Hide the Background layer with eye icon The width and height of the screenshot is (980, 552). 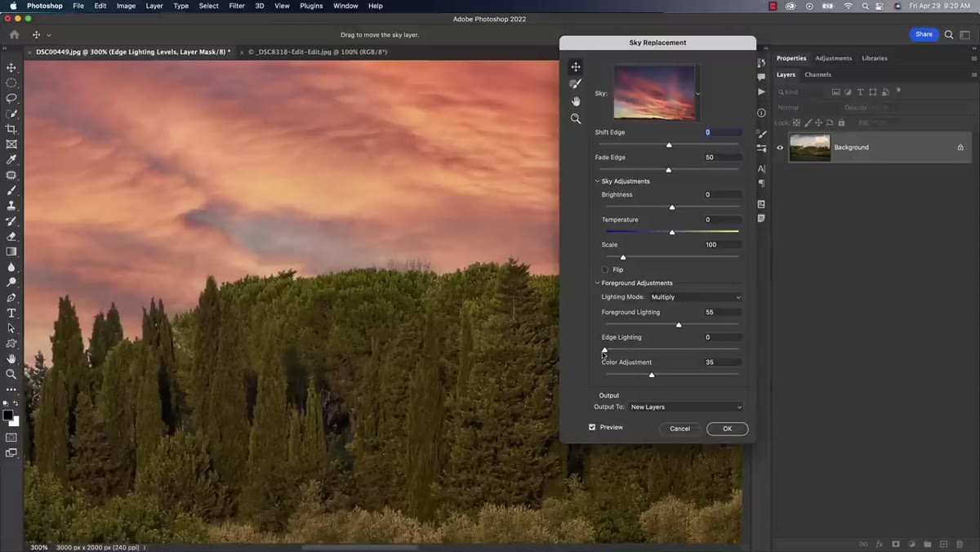point(780,148)
